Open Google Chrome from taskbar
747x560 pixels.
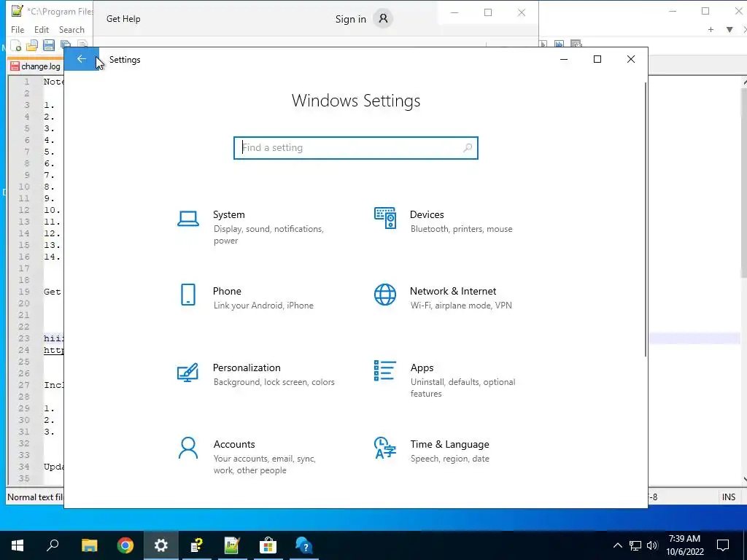coord(125,545)
